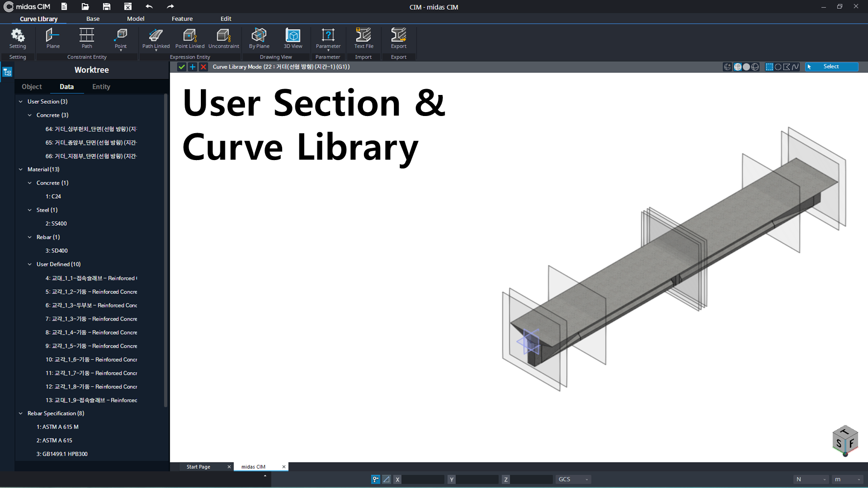Switch to the Entity worktree tab
This screenshot has height=488, width=868.
tap(101, 87)
